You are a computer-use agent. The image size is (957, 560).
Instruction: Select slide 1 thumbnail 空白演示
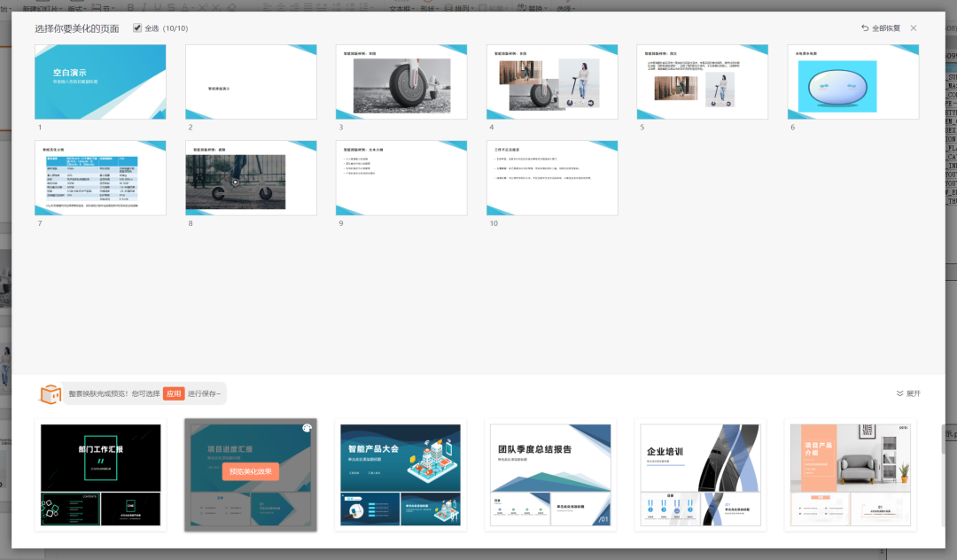[x=100, y=82]
